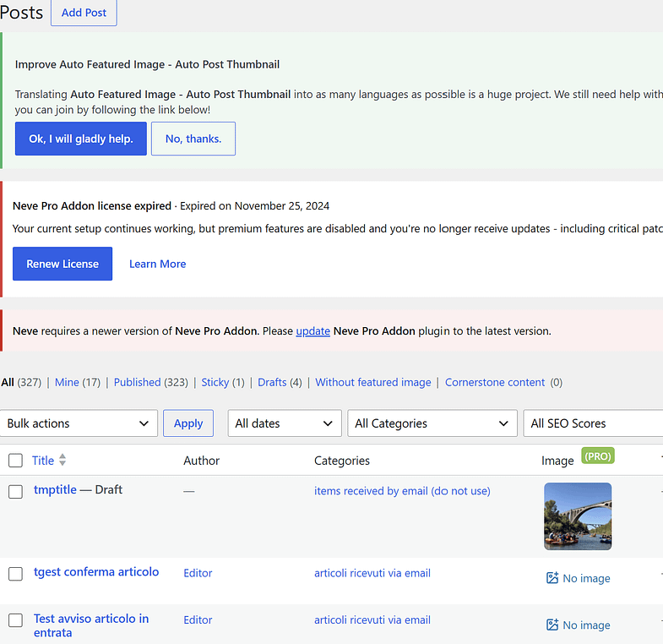Click the Add Post button
The height and width of the screenshot is (644, 663).
pos(84,13)
